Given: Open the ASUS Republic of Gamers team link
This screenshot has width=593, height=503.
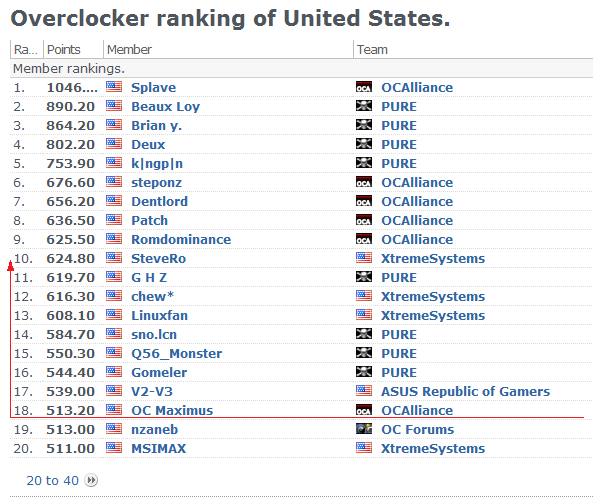Looking at the screenshot, I should pos(466,391).
